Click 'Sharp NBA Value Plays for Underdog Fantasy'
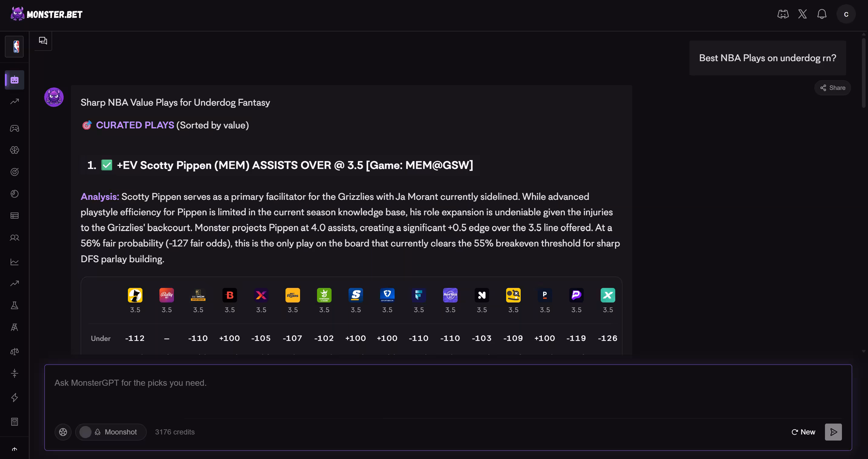The width and height of the screenshot is (868, 459). pyautogui.click(x=175, y=102)
